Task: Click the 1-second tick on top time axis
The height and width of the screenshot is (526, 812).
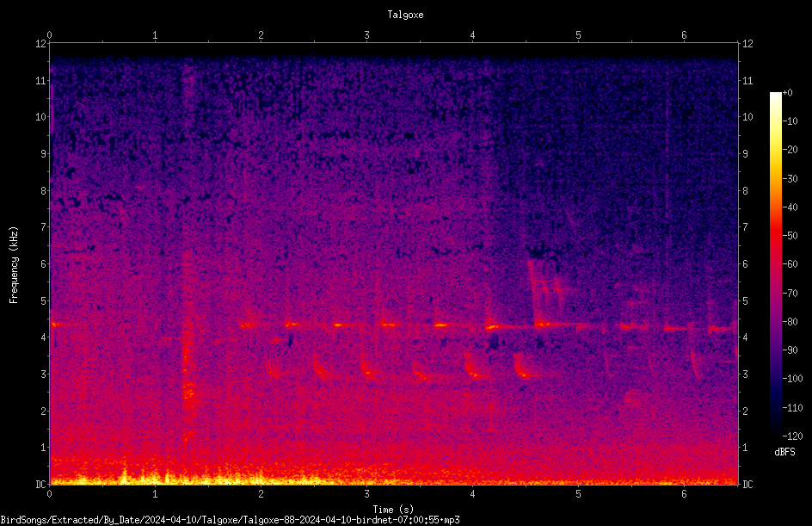Action: point(155,35)
